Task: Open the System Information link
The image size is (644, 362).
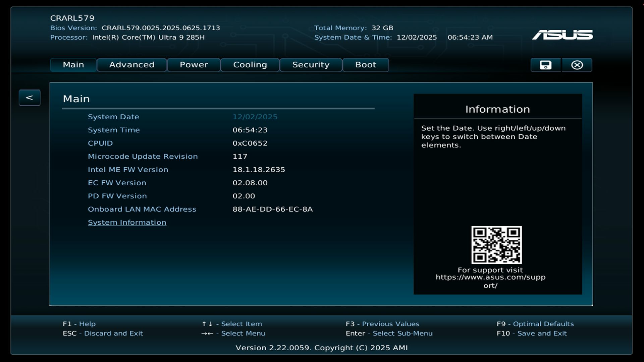Action: [x=127, y=222]
